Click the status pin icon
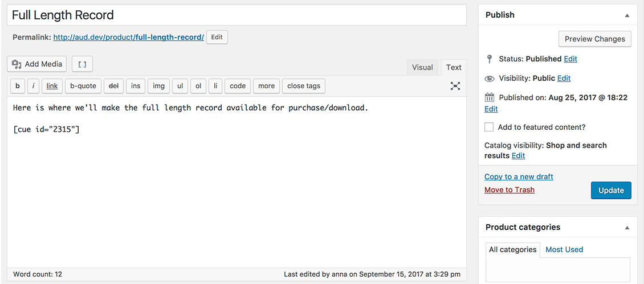The width and height of the screenshot is (644, 284). [x=489, y=59]
